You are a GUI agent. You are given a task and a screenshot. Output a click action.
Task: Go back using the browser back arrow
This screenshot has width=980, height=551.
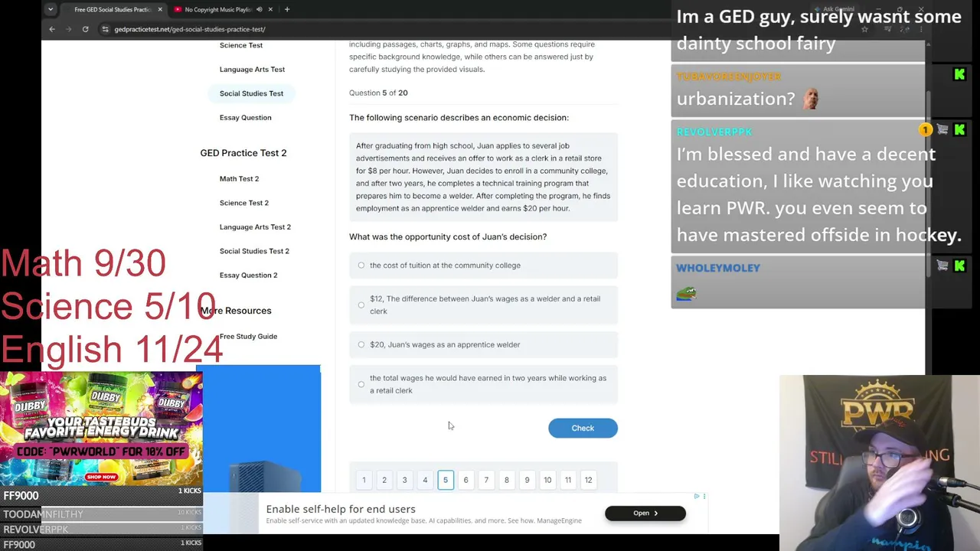click(x=52, y=29)
